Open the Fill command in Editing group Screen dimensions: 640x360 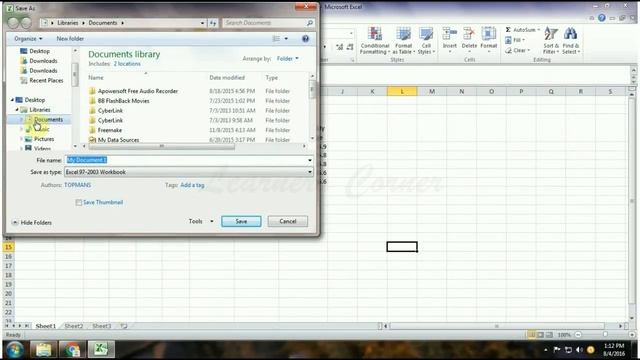tap(515, 40)
